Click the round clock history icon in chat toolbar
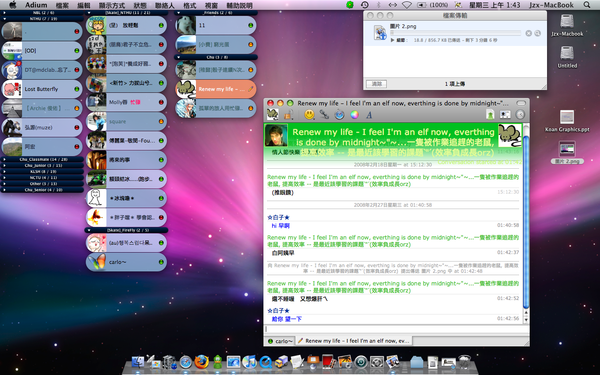600x375 pixels. pos(520,114)
